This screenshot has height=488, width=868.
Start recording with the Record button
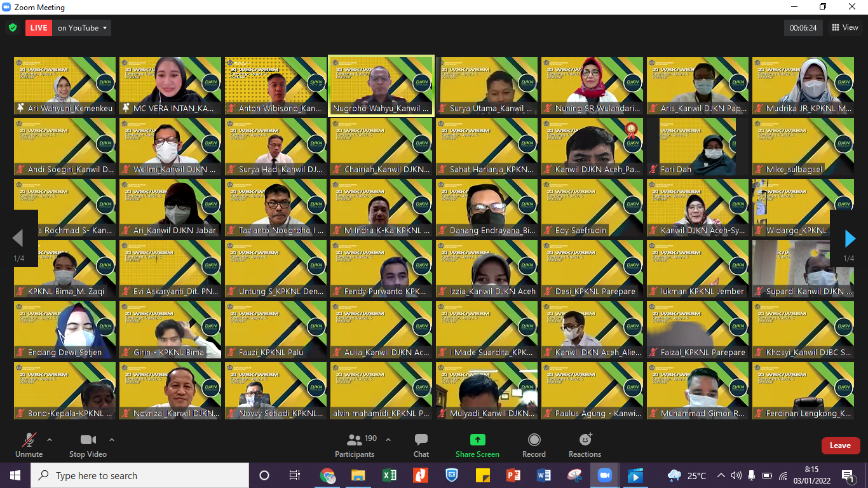click(x=534, y=445)
